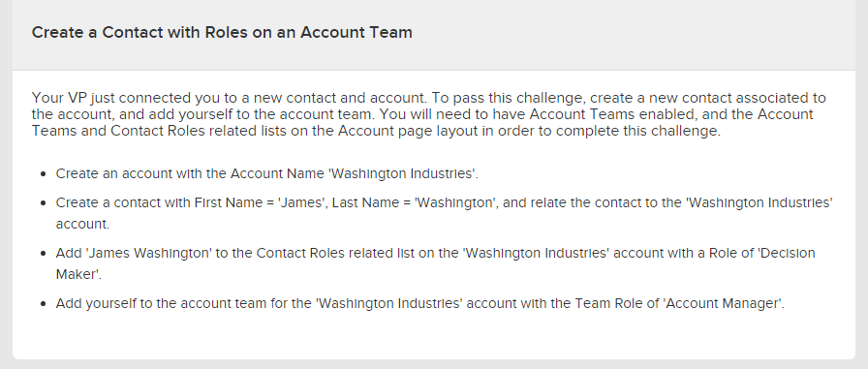The width and height of the screenshot is (868, 369).
Task: Click the word 'account.' ending the second bullet
Action: (x=82, y=224)
